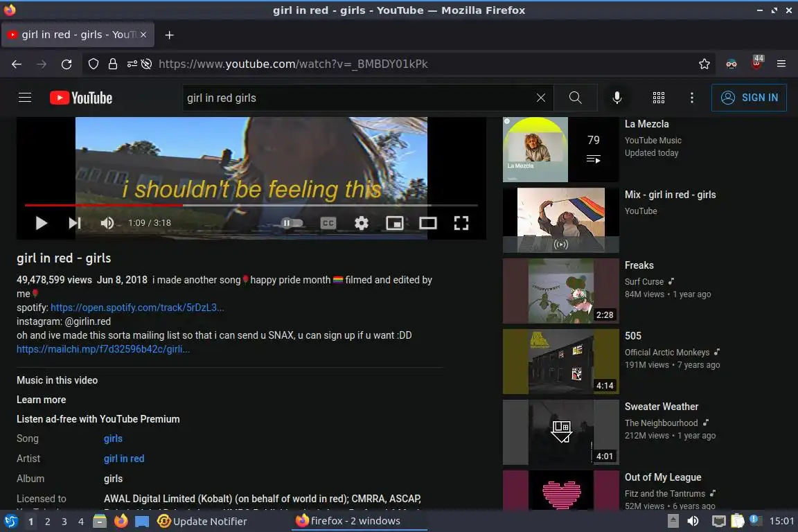Clear the search query with X
Screen dimensions: 798x532
(x=541, y=98)
